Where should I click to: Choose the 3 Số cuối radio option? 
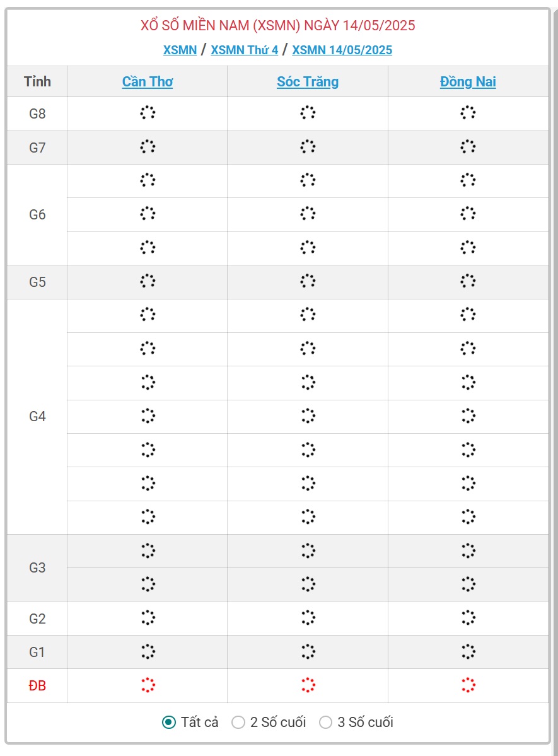(x=325, y=723)
